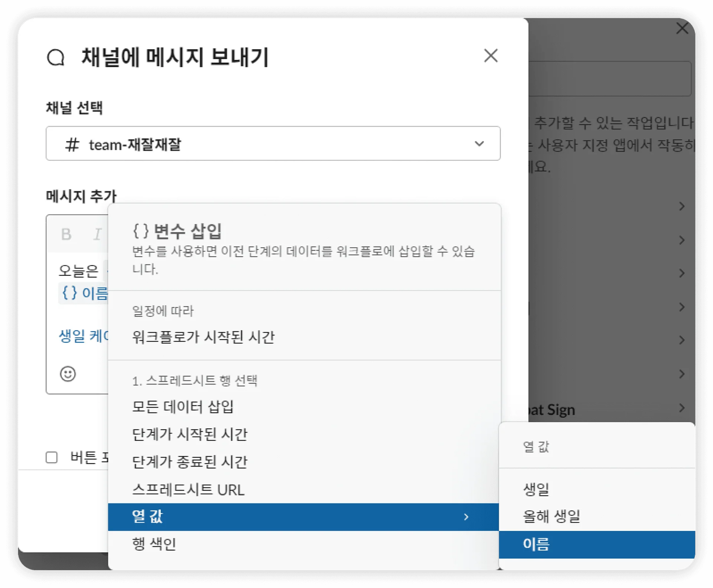713x588 pixels.
Task: Choose 단계가 시작된 시간 menu entry
Action: coord(189,434)
